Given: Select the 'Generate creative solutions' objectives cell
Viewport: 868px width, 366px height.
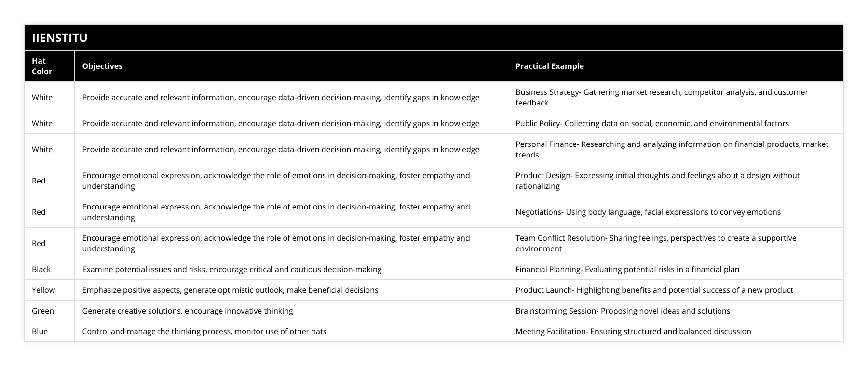Looking at the screenshot, I should [x=188, y=311].
